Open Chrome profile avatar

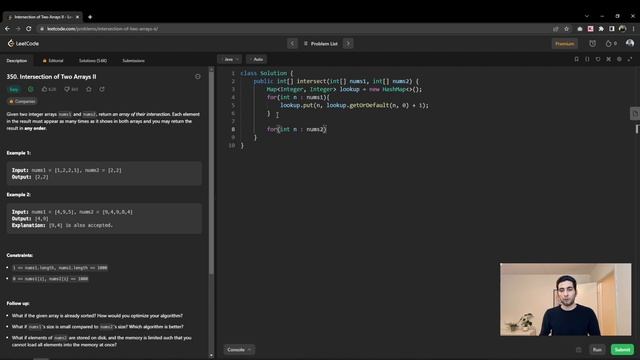point(622,29)
